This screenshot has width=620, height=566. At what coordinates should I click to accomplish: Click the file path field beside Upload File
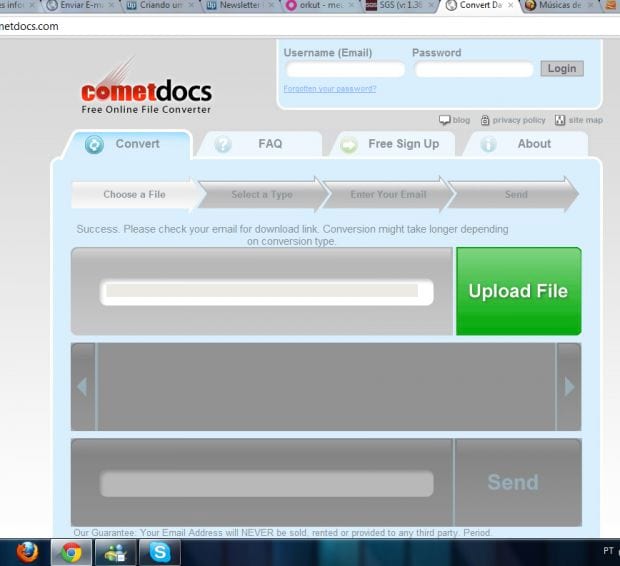tap(267, 292)
